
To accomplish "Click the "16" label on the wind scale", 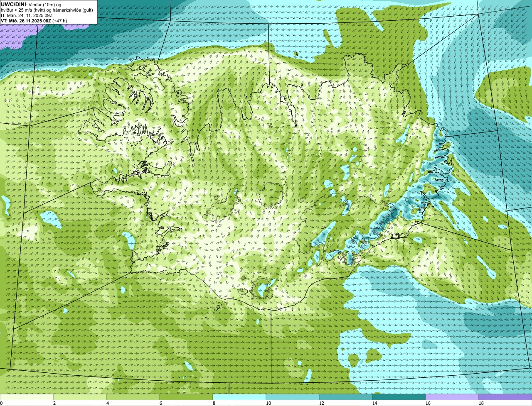I will pos(428,403).
